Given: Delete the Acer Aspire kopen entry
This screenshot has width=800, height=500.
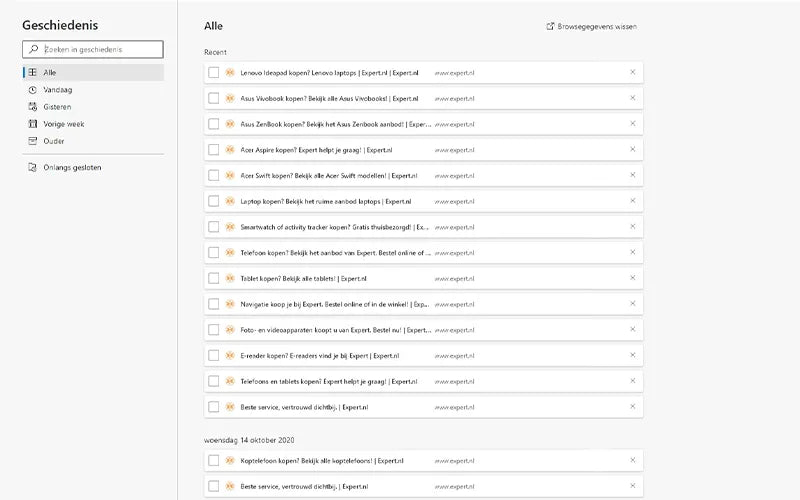Looking at the screenshot, I should (x=633, y=149).
